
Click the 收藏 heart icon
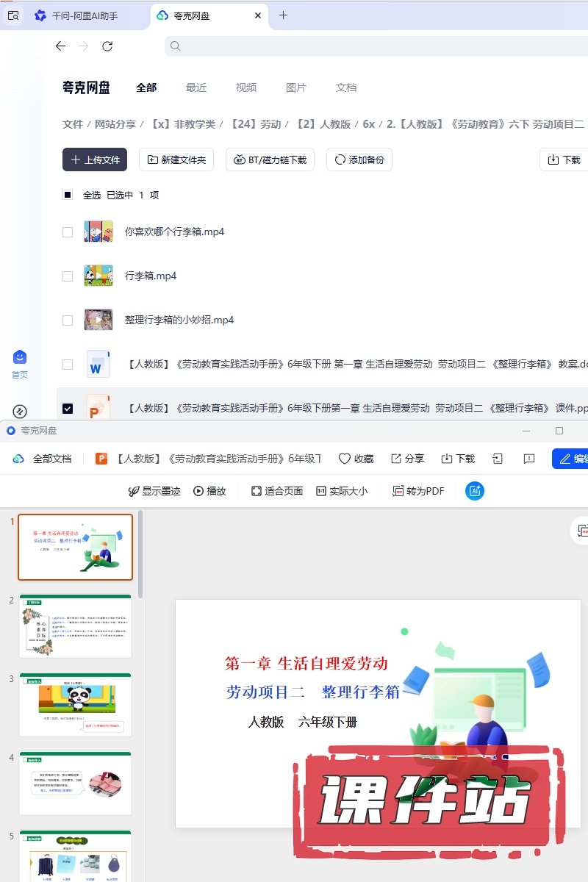tap(356, 459)
